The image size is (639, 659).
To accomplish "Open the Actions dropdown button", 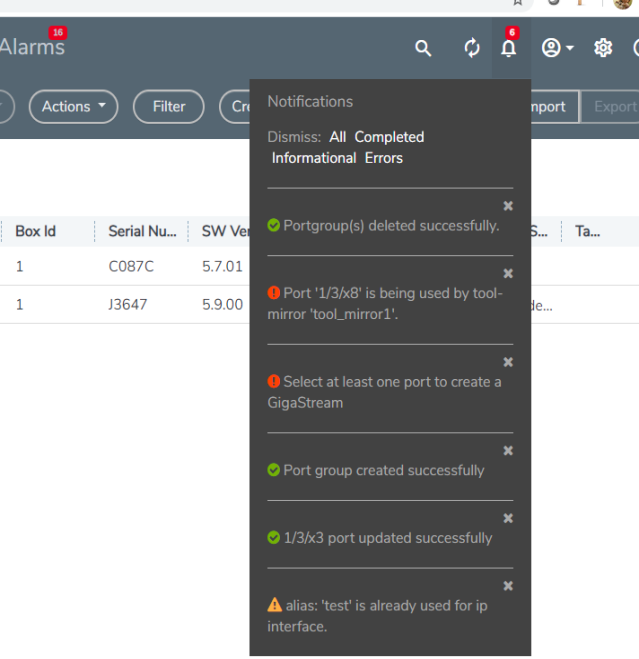I will point(74,107).
